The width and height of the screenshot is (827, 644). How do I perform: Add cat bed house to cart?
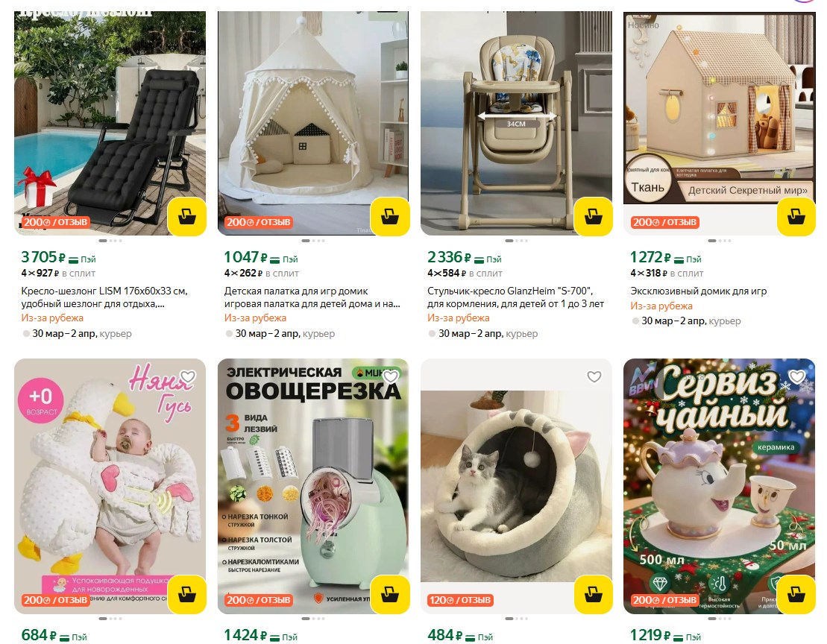pyautogui.click(x=594, y=595)
